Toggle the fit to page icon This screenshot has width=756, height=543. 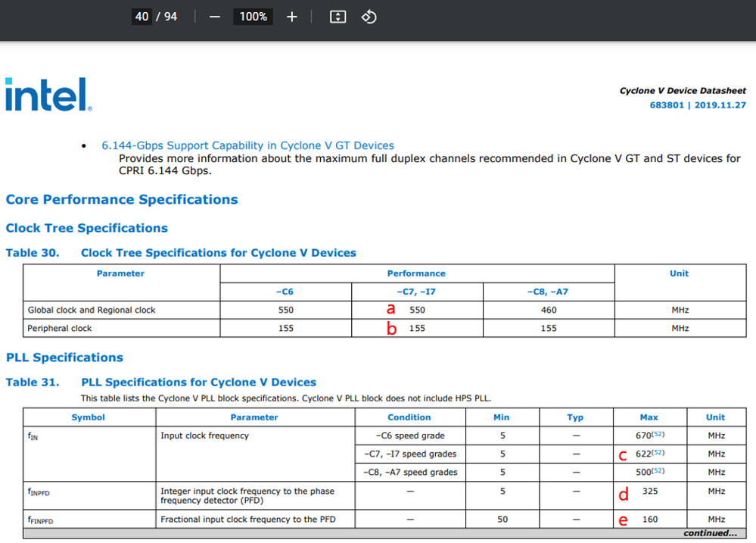[x=338, y=17]
